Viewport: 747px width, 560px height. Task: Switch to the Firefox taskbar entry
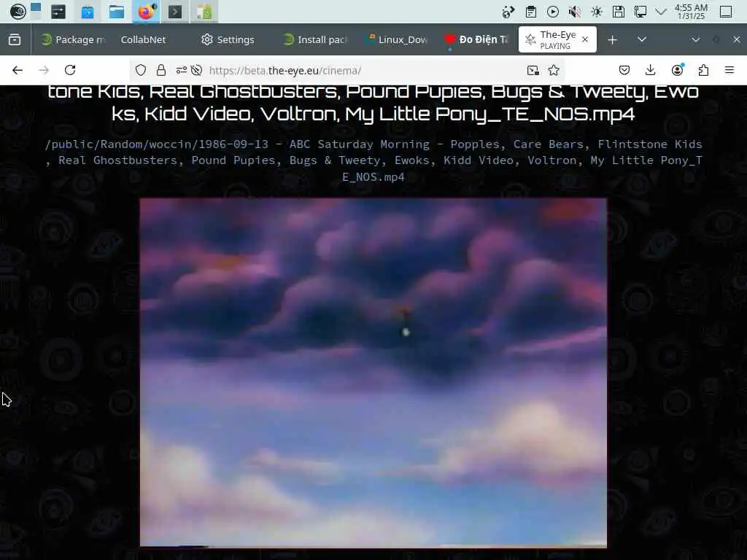[146, 12]
